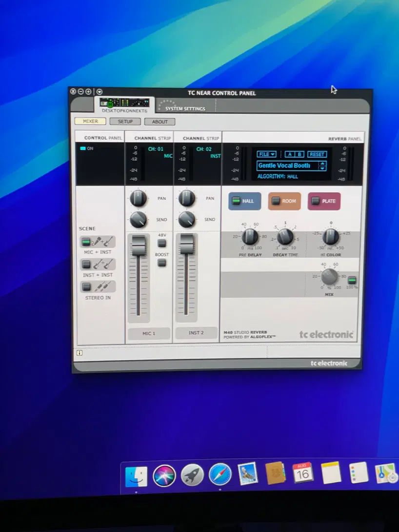Click the TC NEAR CONTROL PANEL title
Screen dimensions: 399x532
click(222, 93)
